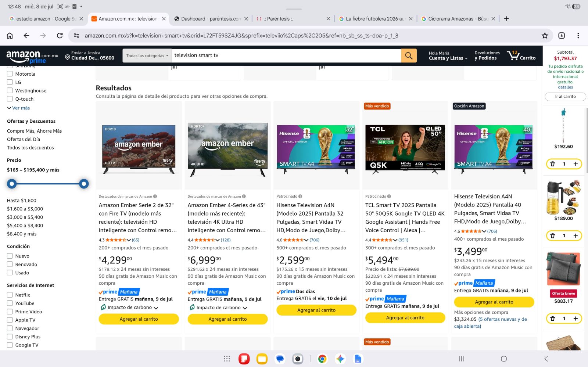Increase quantity of the $883.17 item
588x367 pixels.
(x=576, y=319)
